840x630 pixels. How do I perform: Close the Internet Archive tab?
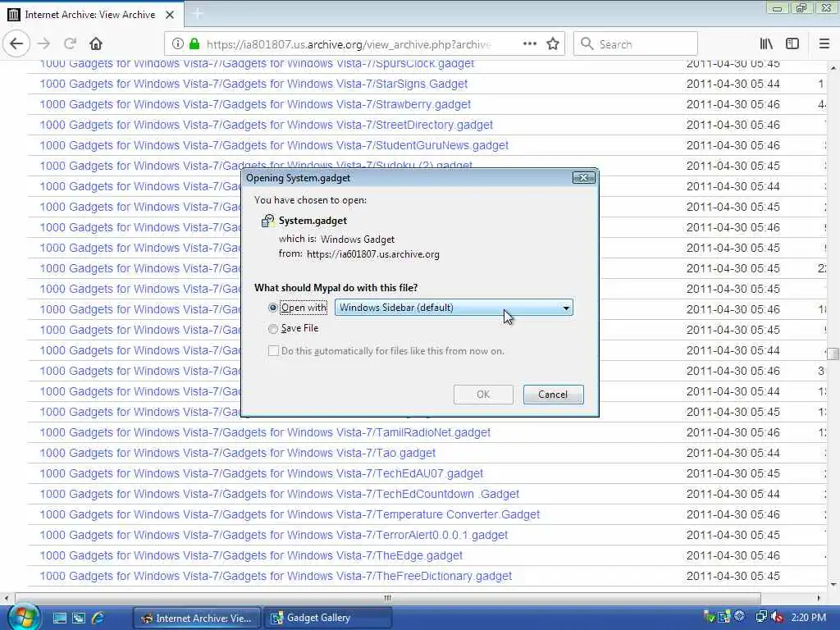(170, 15)
